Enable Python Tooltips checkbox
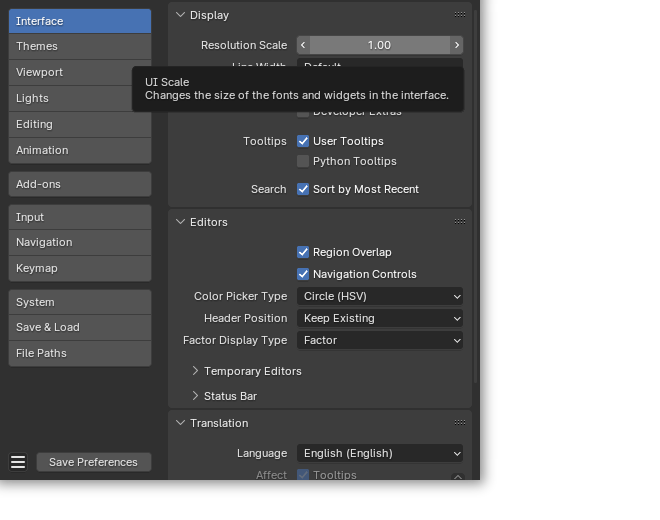Viewport: 660px width, 520px height. click(x=303, y=161)
